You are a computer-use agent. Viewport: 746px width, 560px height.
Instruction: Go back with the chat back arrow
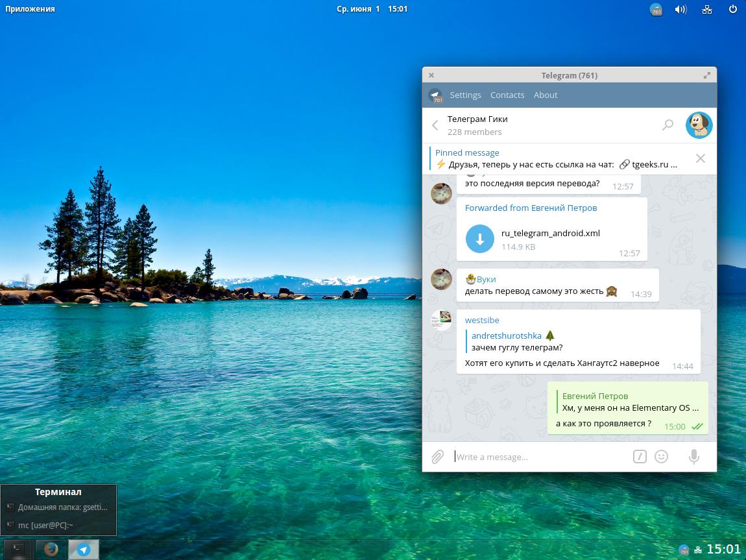pyautogui.click(x=435, y=125)
